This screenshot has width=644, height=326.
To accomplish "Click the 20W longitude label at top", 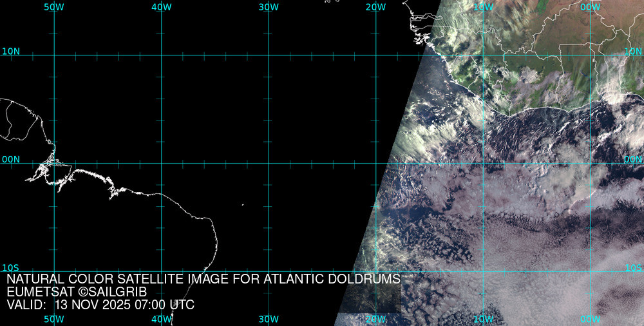I will coord(375,7).
